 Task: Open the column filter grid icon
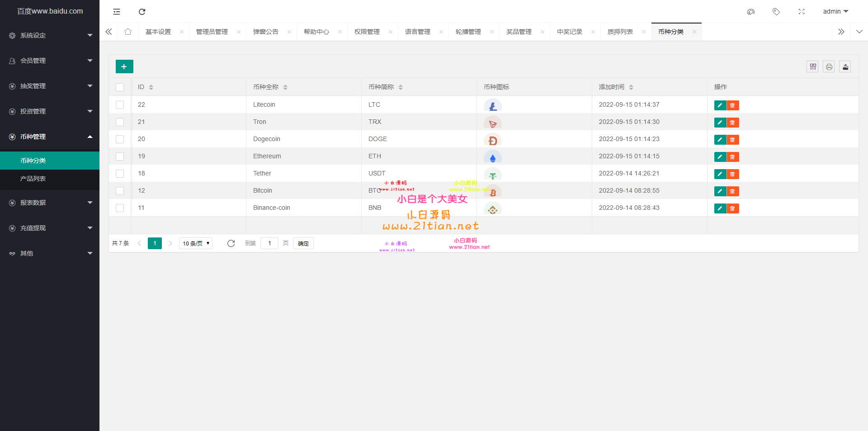coord(813,67)
